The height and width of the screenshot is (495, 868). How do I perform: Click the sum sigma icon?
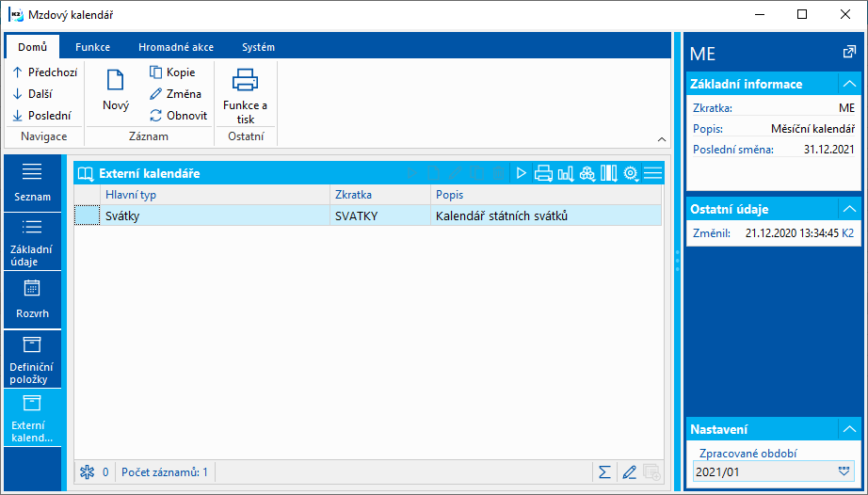pos(604,472)
